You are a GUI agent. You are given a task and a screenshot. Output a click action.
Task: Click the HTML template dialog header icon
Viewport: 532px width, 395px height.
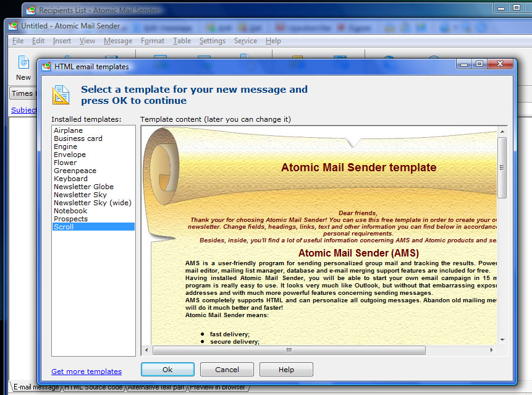coord(61,95)
